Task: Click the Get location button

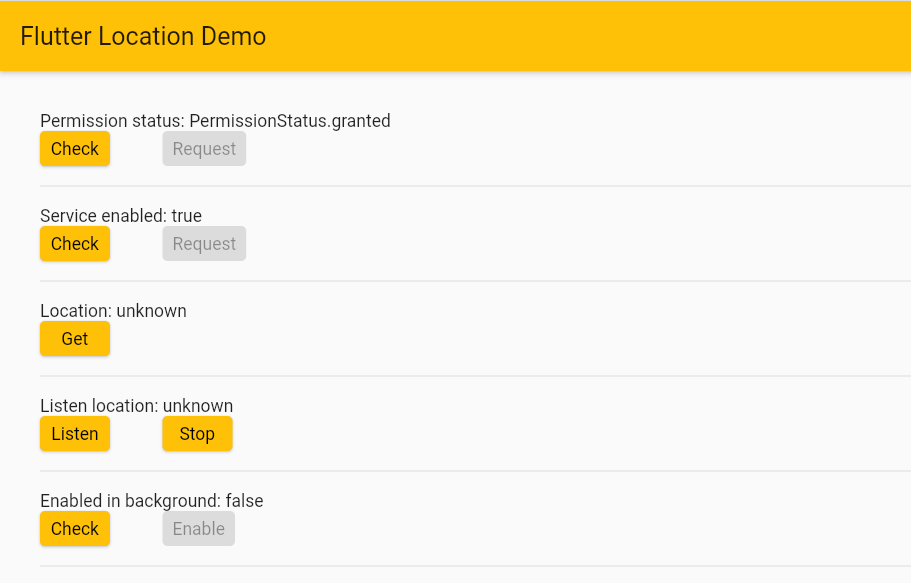Action: [75, 339]
